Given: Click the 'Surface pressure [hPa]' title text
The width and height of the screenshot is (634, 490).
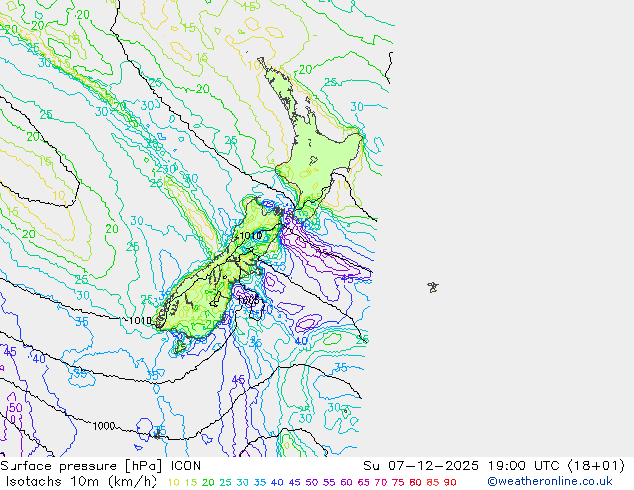Looking at the screenshot, I should pos(80,466).
